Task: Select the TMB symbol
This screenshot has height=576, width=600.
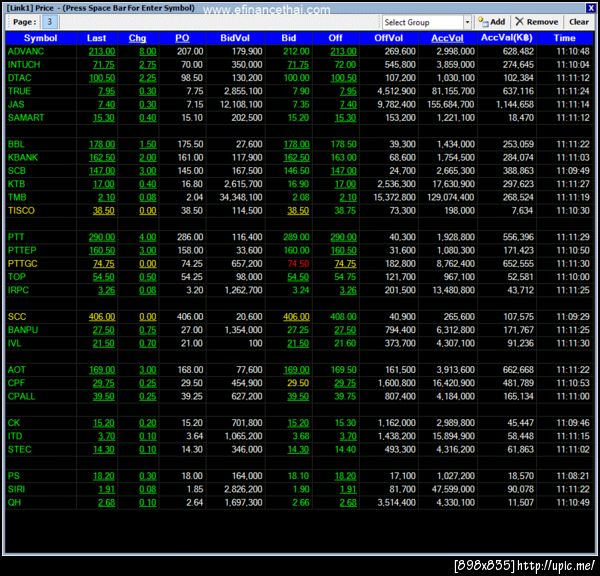Action: point(17,197)
